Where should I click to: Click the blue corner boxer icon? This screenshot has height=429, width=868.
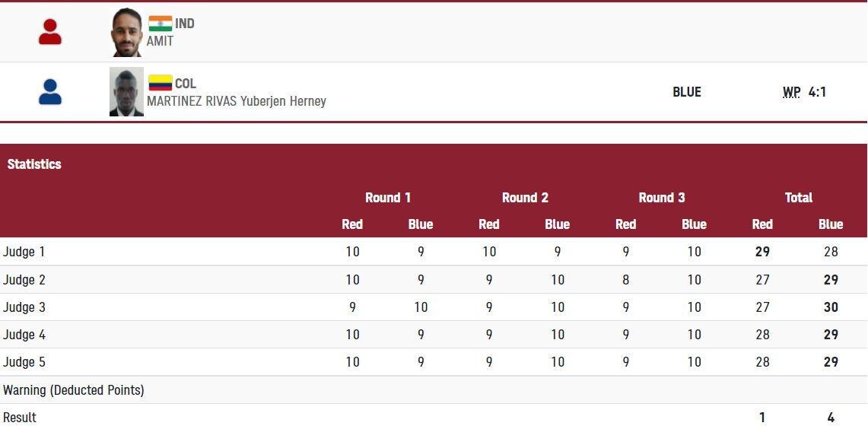coord(50,92)
